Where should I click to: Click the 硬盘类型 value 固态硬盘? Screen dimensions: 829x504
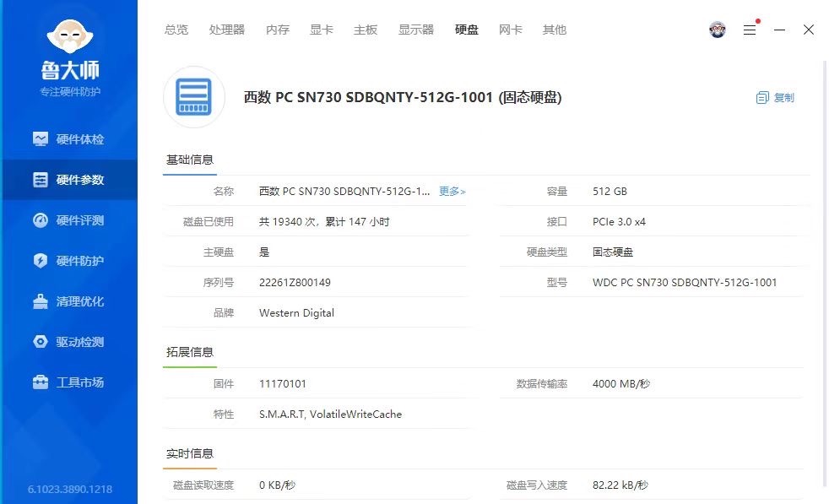pyautogui.click(x=613, y=252)
